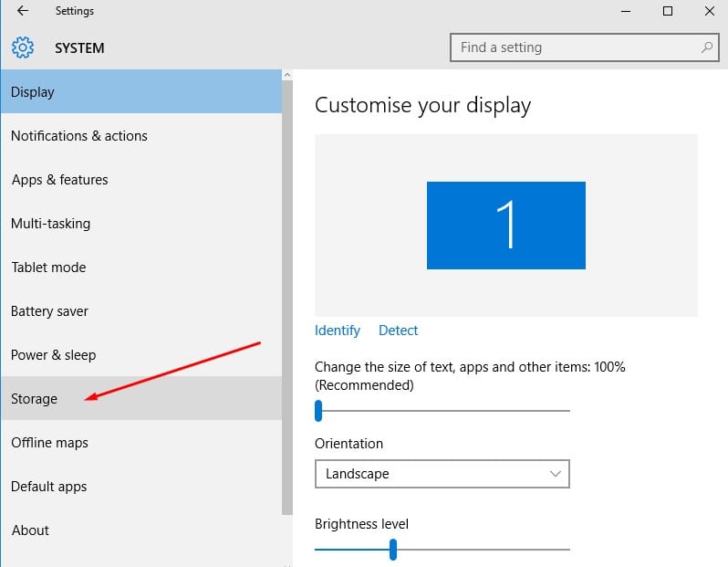Click the System gear icon
This screenshot has width=728, height=567.
(x=23, y=47)
